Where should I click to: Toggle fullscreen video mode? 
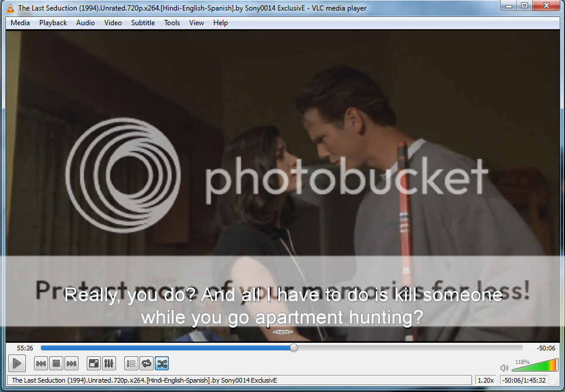pos(93,363)
